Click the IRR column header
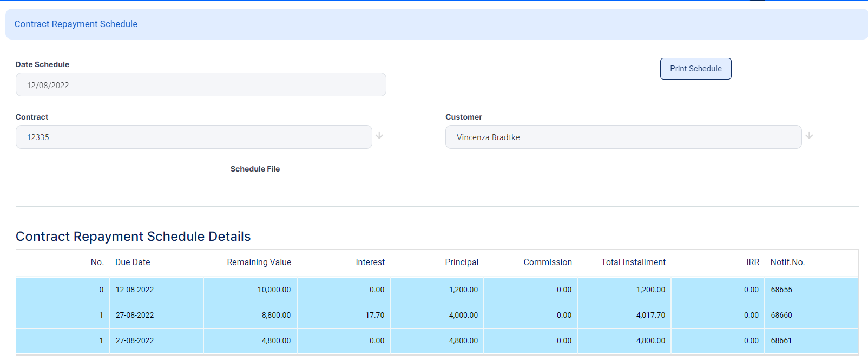Image resolution: width=868 pixels, height=361 pixels. click(x=753, y=262)
